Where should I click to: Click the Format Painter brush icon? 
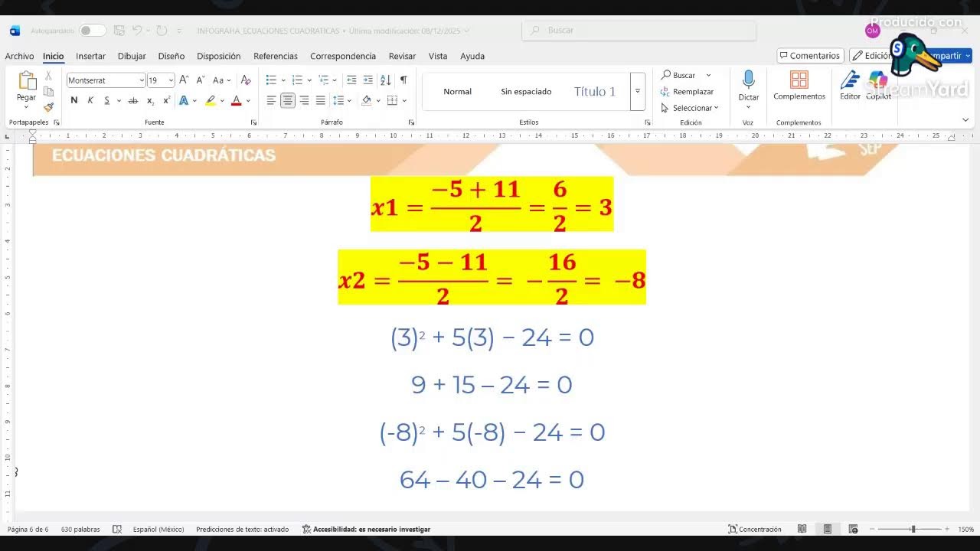[x=48, y=107]
